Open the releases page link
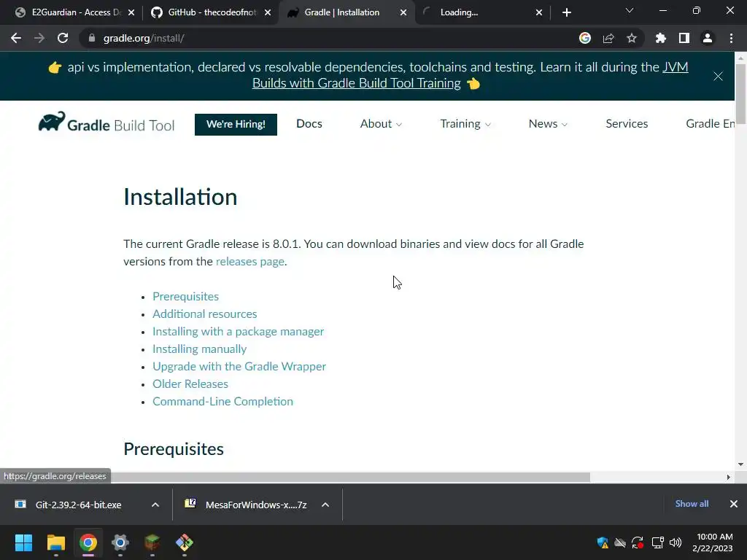 pyautogui.click(x=250, y=262)
